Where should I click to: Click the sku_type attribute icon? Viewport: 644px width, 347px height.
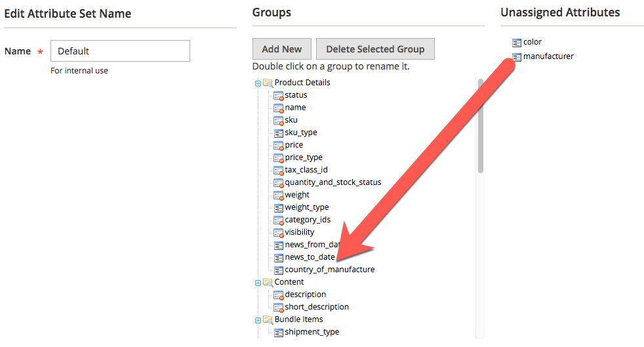[x=279, y=133]
